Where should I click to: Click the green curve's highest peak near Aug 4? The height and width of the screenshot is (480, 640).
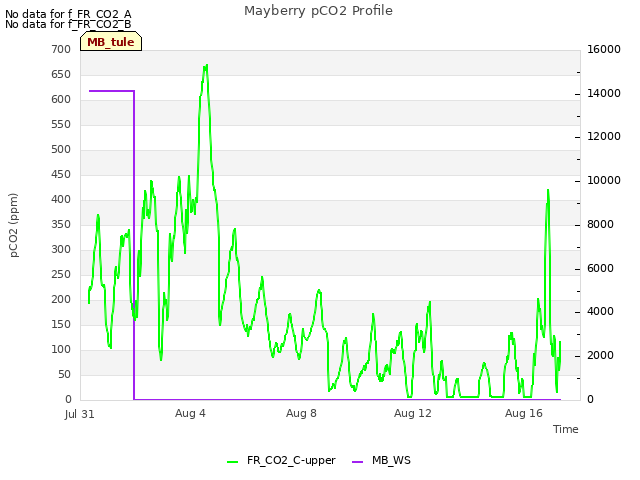tap(206, 66)
